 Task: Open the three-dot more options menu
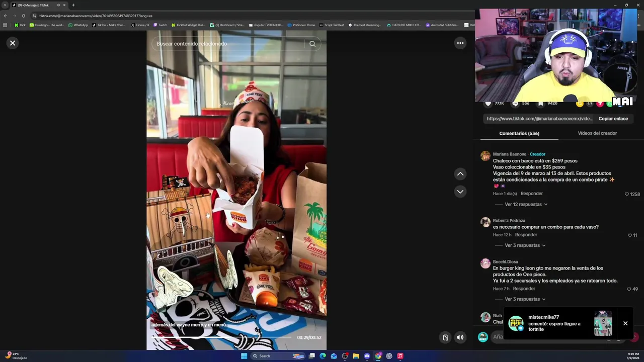click(460, 43)
